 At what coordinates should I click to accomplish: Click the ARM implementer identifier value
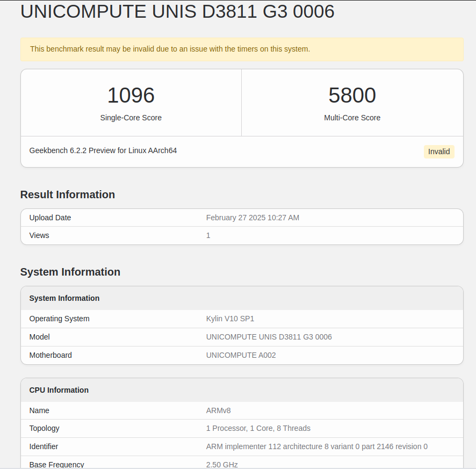[x=316, y=446]
